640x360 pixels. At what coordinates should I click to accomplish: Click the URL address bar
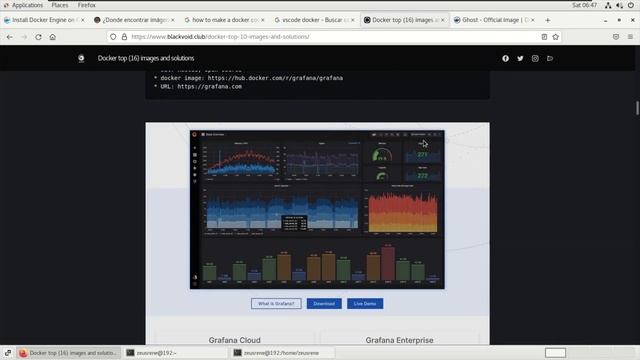[335, 37]
